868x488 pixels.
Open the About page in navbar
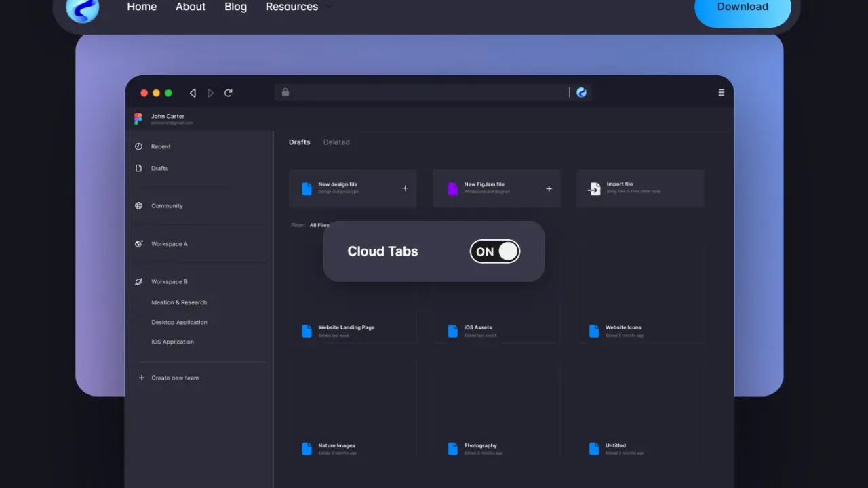[191, 7]
